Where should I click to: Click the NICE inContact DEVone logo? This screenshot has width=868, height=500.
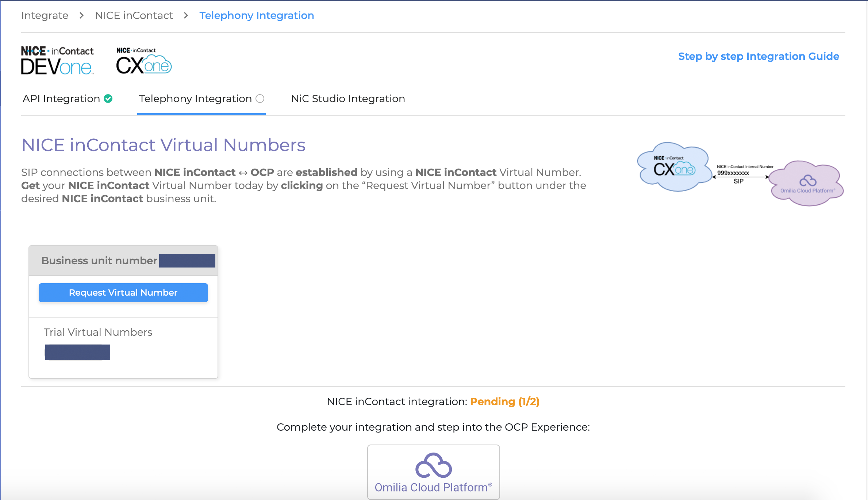click(x=57, y=60)
